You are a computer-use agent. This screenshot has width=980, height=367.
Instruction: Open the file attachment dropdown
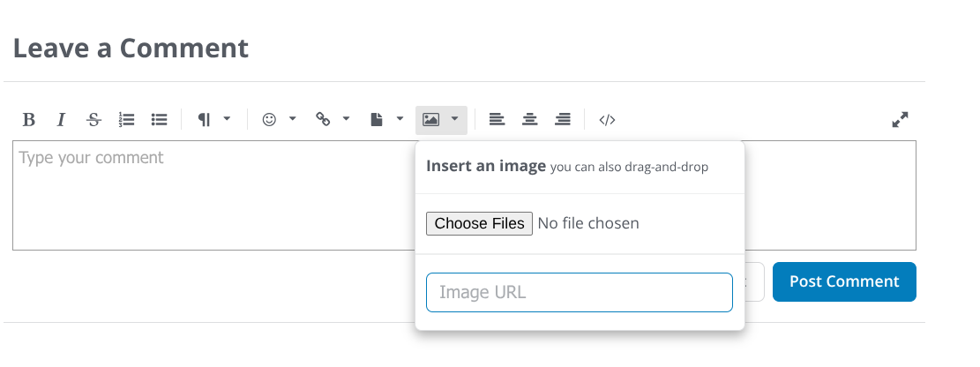click(x=386, y=120)
